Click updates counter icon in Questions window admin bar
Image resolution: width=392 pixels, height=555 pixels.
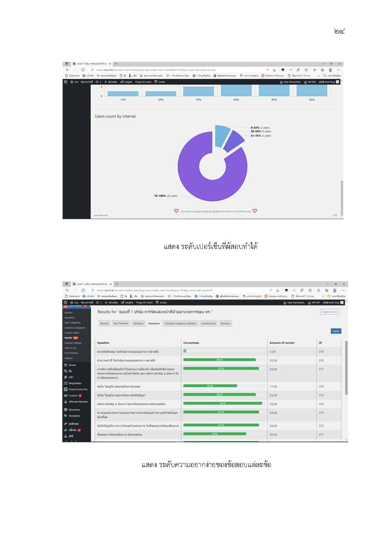point(99,303)
